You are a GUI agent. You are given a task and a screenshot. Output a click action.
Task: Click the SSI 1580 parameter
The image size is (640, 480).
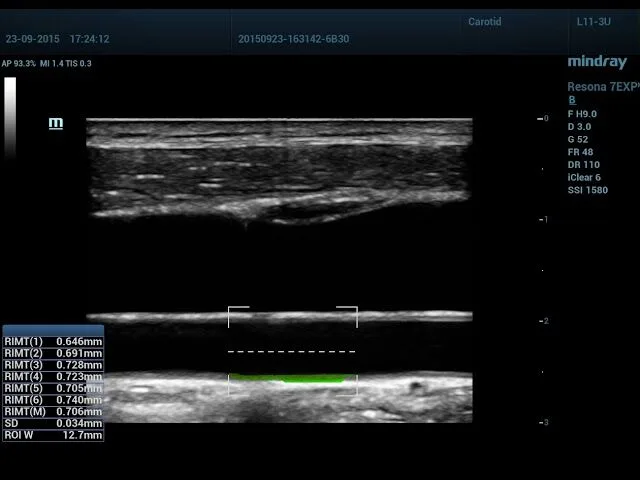pyautogui.click(x=588, y=190)
